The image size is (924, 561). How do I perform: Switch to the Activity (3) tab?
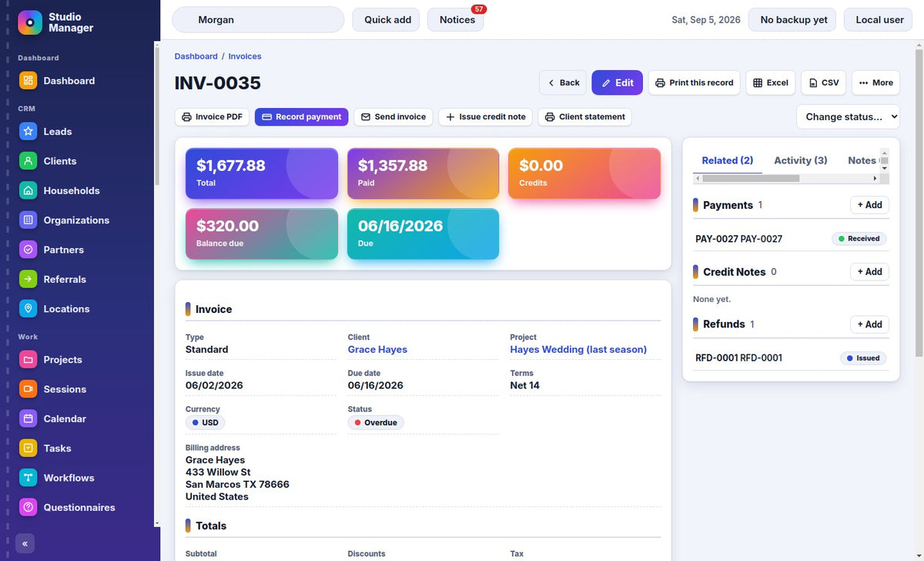pos(800,160)
